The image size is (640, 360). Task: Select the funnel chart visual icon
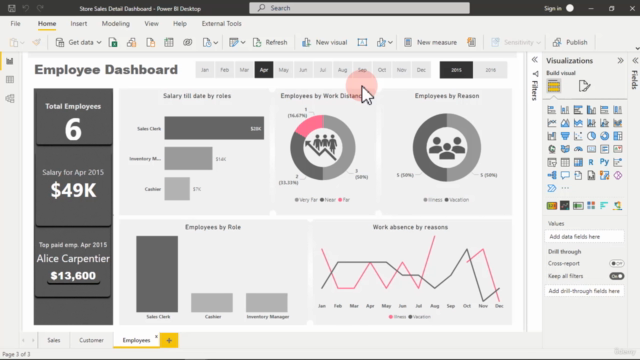click(565, 136)
